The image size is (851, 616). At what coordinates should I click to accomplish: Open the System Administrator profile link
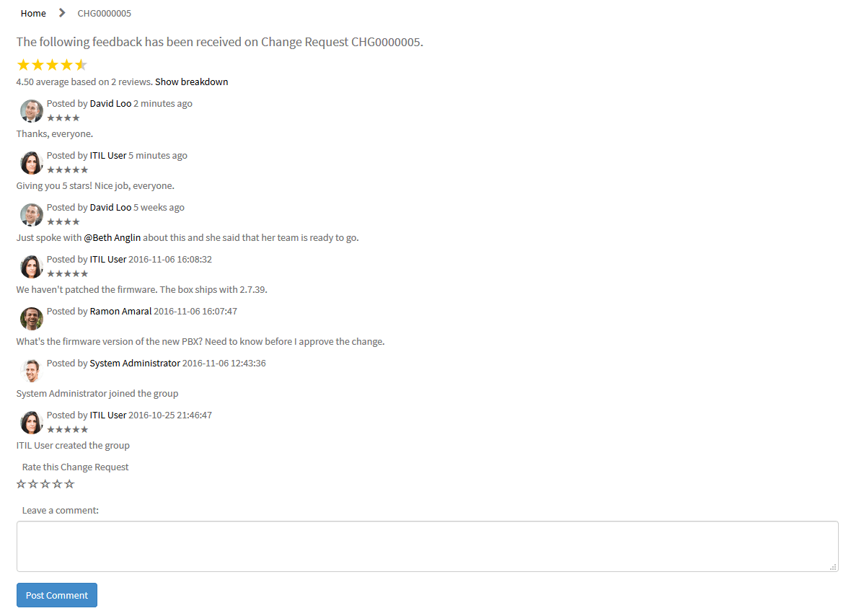(x=135, y=364)
